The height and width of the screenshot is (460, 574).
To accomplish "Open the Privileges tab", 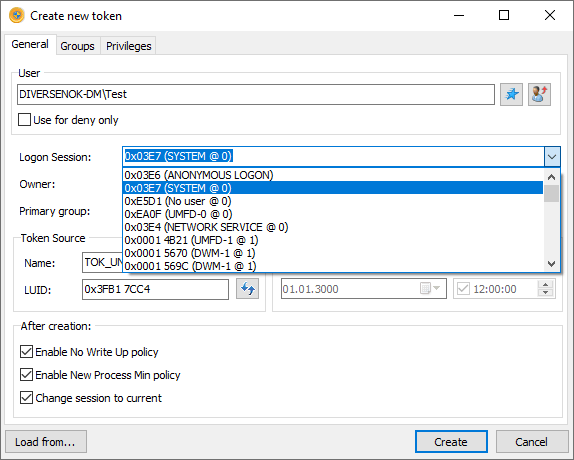I will pos(128,46).
